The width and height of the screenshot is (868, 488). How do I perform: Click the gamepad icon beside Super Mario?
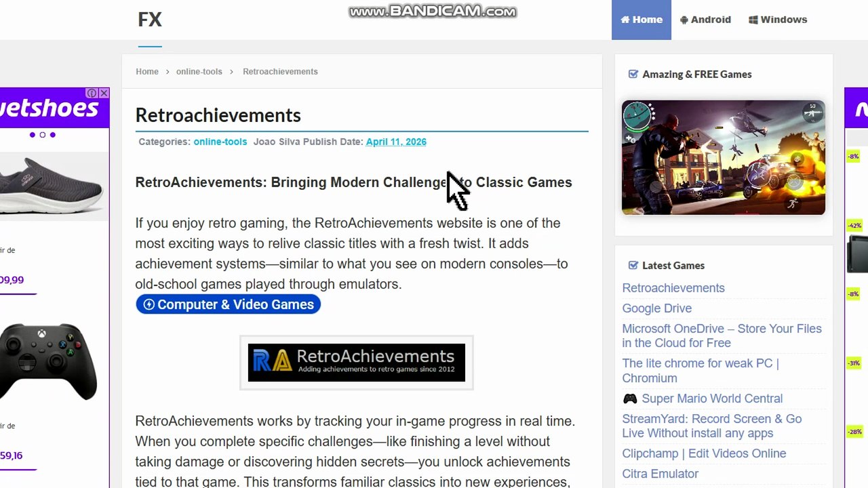pyautogui.click(x=630, y=399)
